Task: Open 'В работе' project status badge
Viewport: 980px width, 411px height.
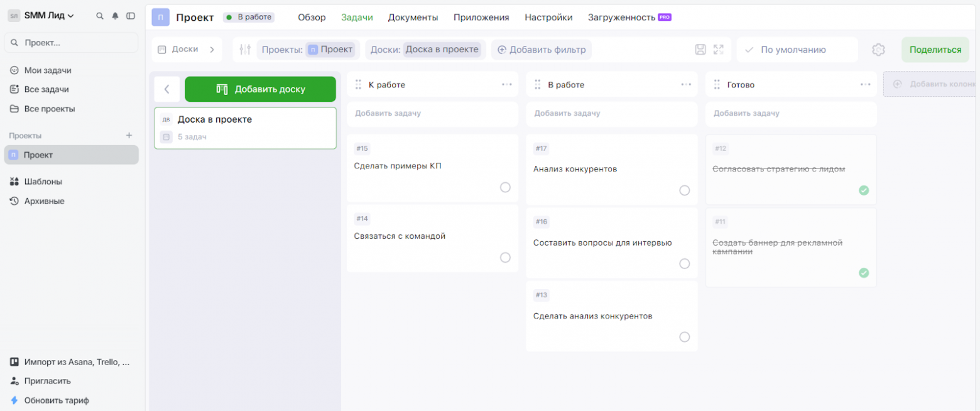Action: click(x=249, y=17)
